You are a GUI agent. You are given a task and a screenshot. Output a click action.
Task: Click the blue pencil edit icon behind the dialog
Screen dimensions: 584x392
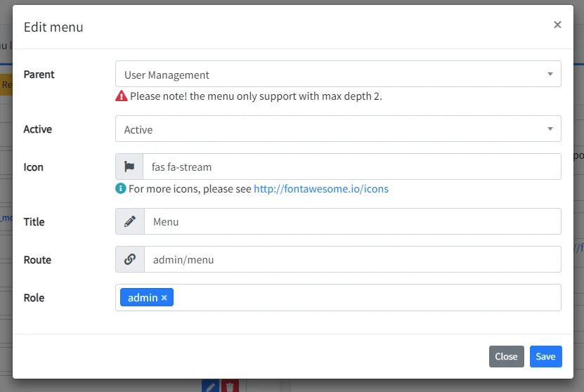[x=210, y=386]
